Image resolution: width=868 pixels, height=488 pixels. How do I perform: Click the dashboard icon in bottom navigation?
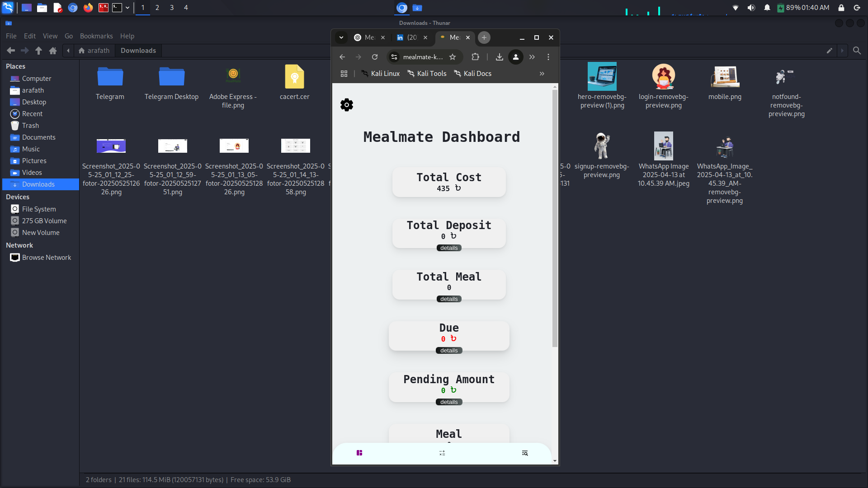[x=359, y=453]
